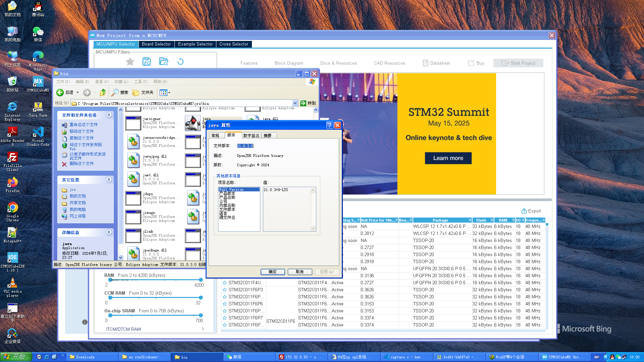
Task: Hide the I/O column using its X
Action: tap(523, 220)
